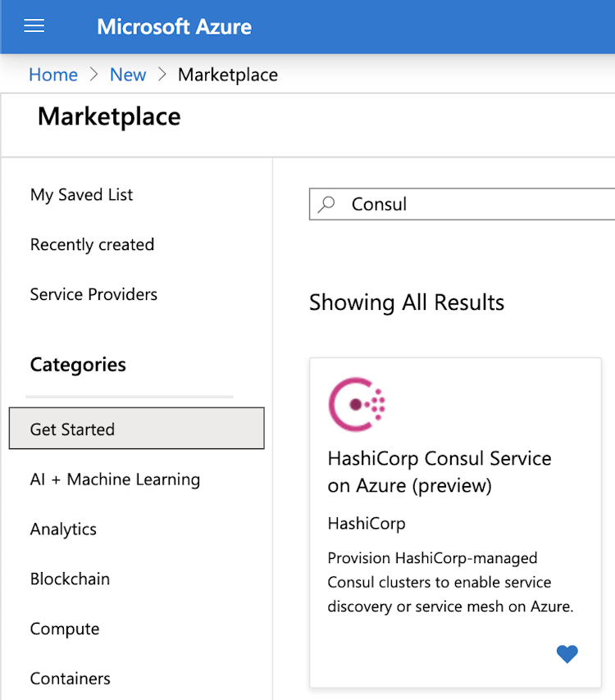Select AI + Machine Learning category
The width and height of the screenshot is (615, 700).
click(115, 479)
